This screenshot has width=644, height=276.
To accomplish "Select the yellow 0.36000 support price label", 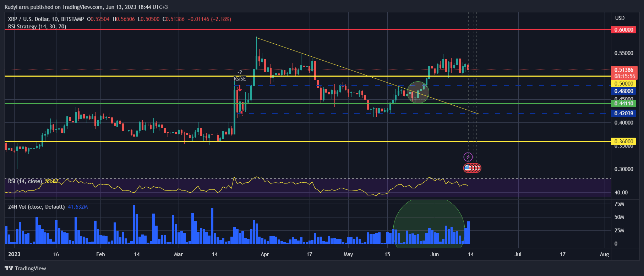I will click(623, 141).
